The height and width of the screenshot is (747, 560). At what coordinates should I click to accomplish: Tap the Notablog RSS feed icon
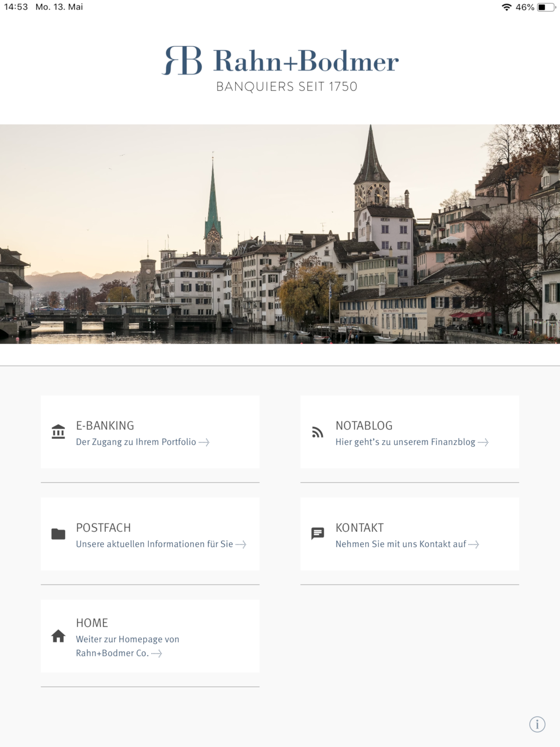[x=317, y=432]
